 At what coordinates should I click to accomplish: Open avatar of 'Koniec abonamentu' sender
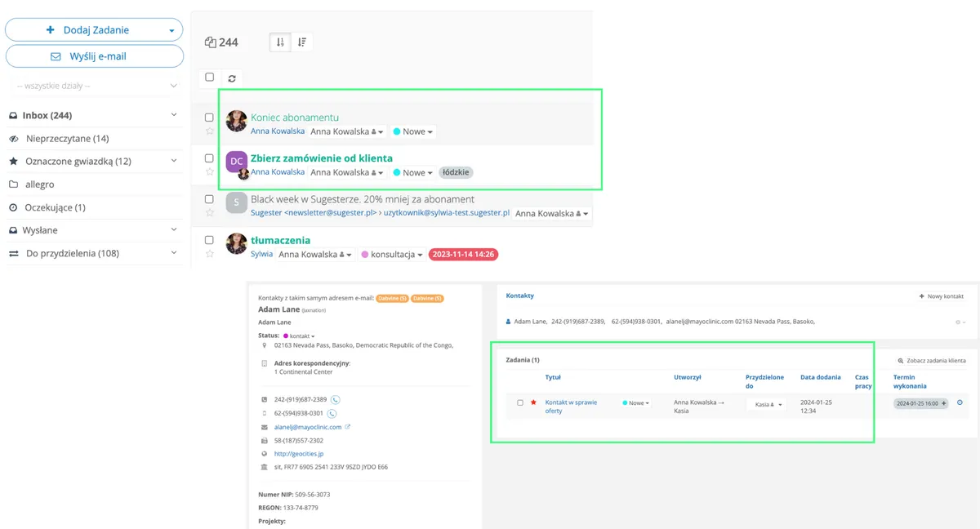[237, 121]
